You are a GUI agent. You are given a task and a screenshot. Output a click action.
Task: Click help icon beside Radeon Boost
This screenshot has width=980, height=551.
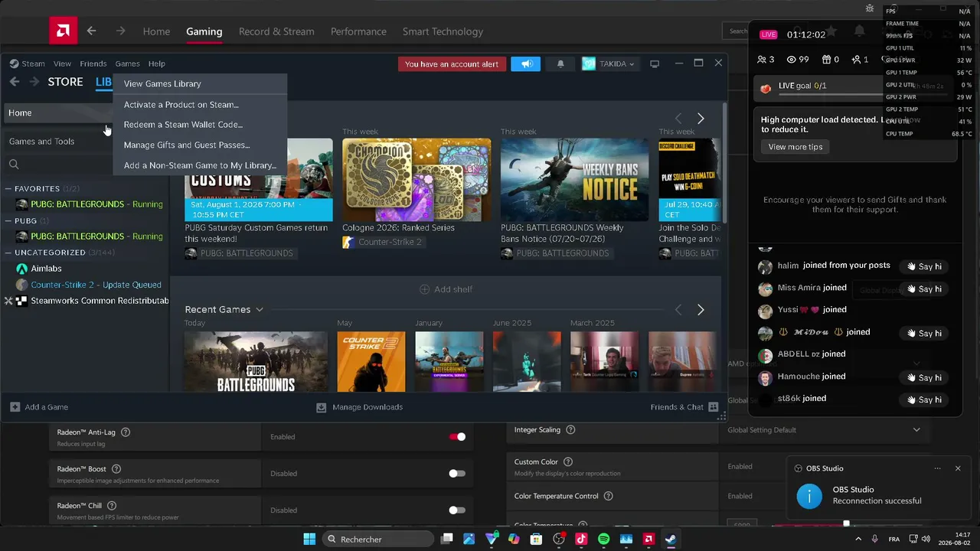tap(116, 469)
